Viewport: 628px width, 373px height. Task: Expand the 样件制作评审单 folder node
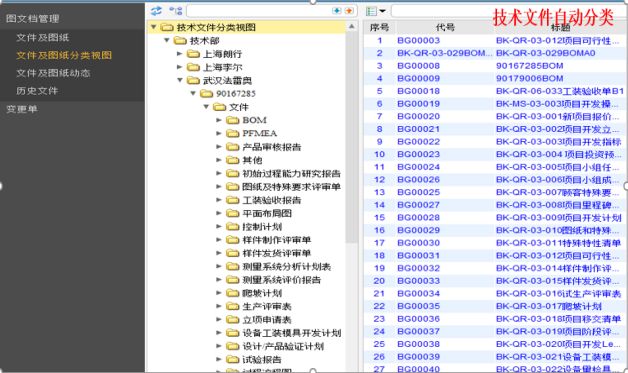click(x=219, y=240)
